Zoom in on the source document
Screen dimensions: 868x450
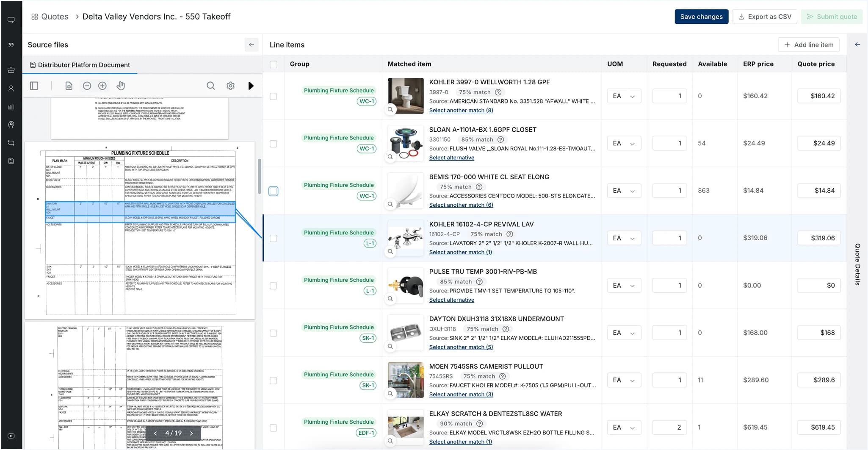click(x=102, y=86)
